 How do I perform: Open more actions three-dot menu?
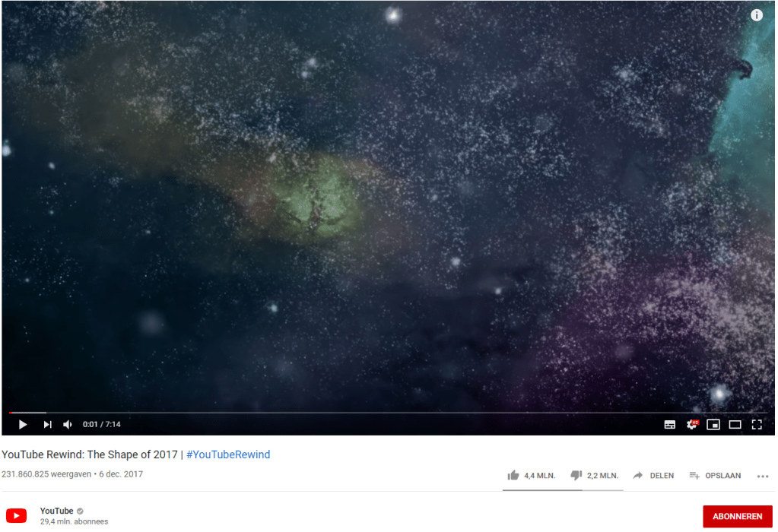click(763, 476)
